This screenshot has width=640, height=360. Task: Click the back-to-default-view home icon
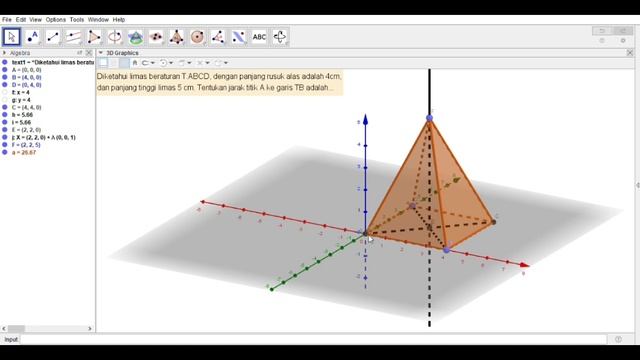click(x=135, y=63)
